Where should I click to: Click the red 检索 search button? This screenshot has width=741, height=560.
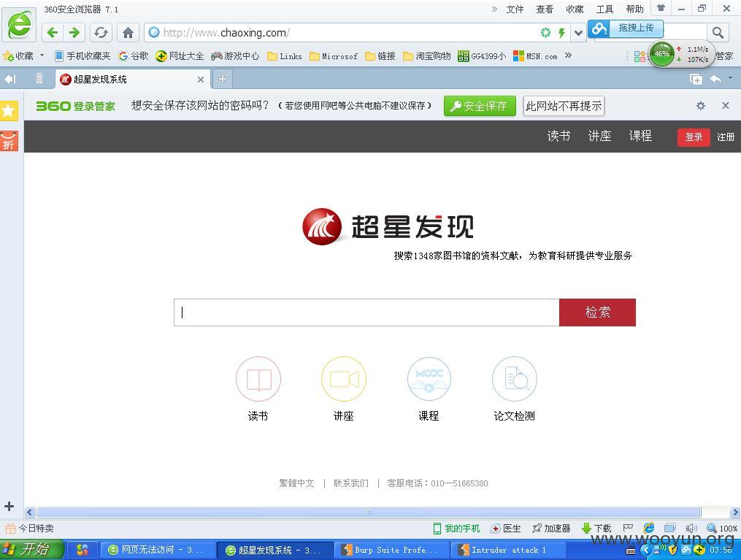tap(597, 312)
